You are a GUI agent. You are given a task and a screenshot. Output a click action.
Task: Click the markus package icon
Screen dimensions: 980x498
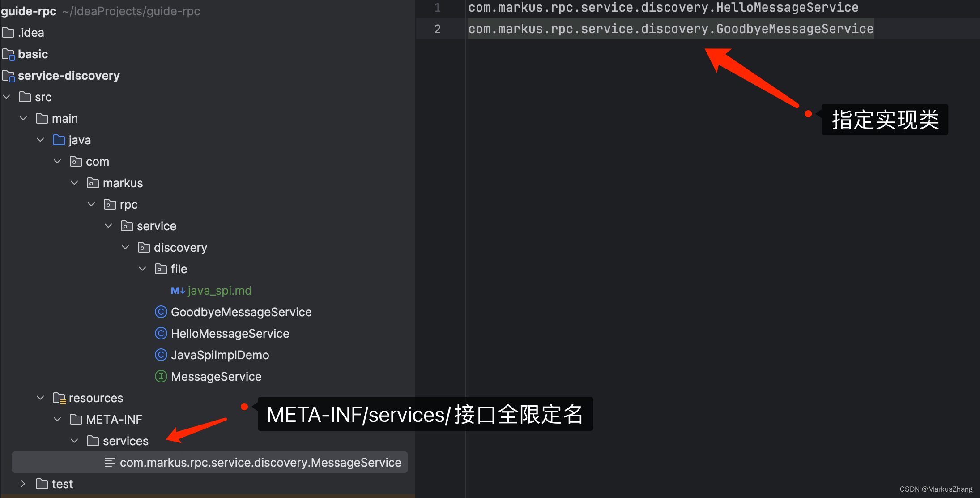click(93, 183)
